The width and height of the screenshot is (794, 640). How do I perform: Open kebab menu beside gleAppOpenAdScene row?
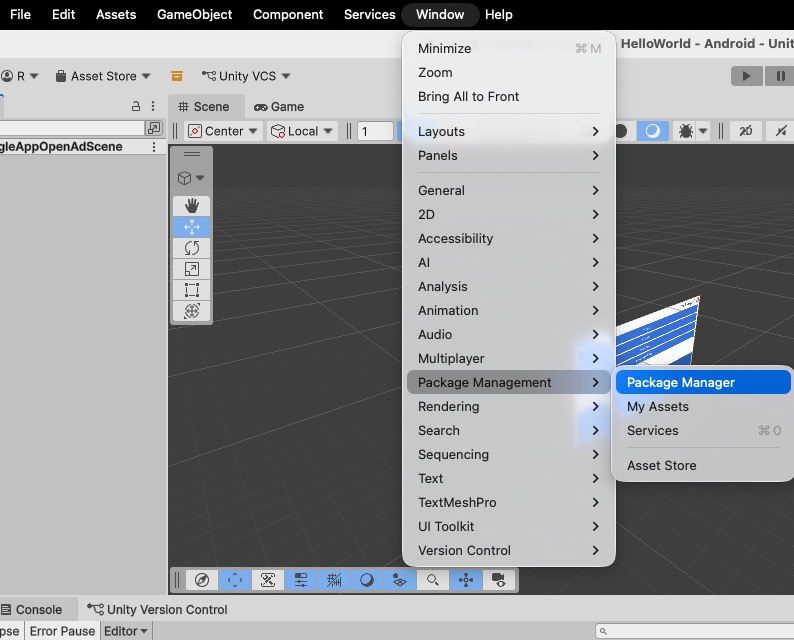pos(153,147)
